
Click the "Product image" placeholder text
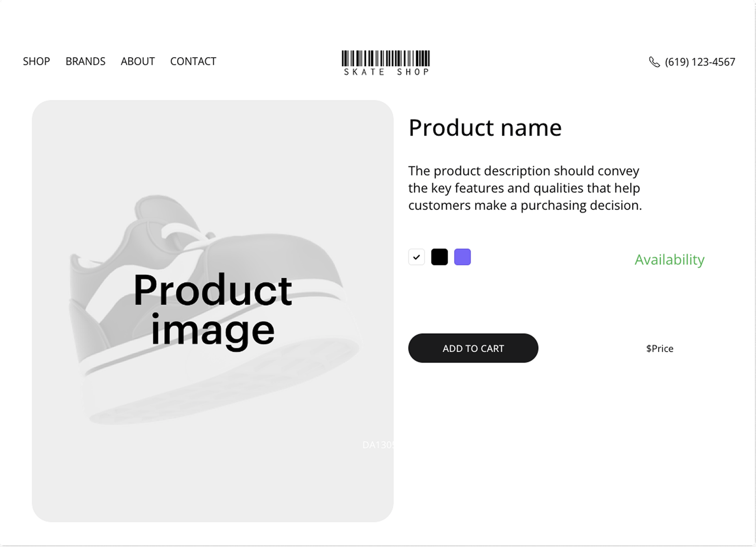pos(213,310)
